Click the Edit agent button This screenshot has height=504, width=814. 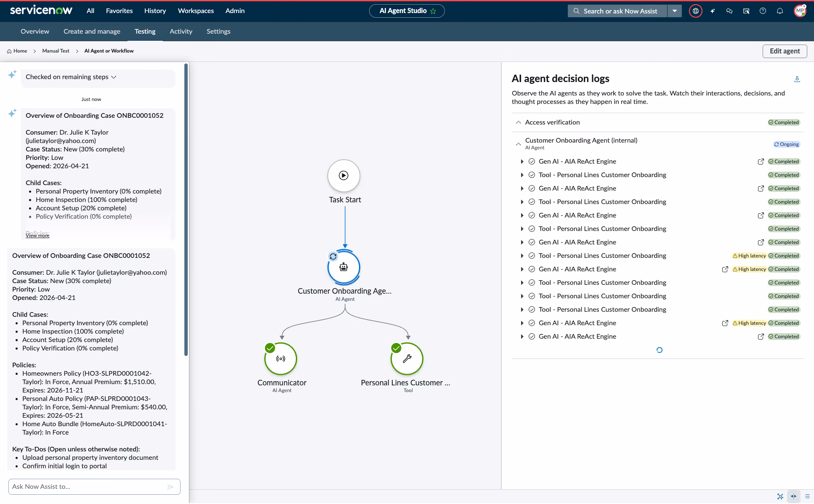pos(785,51)
